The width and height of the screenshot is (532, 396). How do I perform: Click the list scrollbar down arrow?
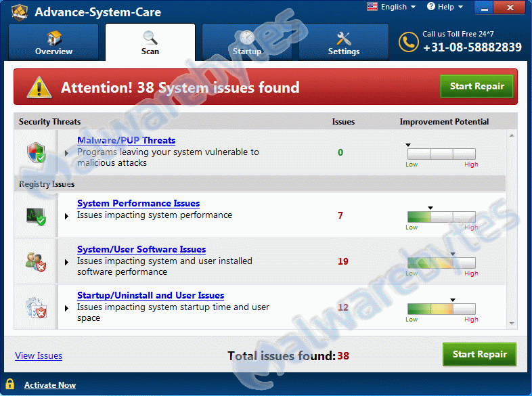[512, 324]
